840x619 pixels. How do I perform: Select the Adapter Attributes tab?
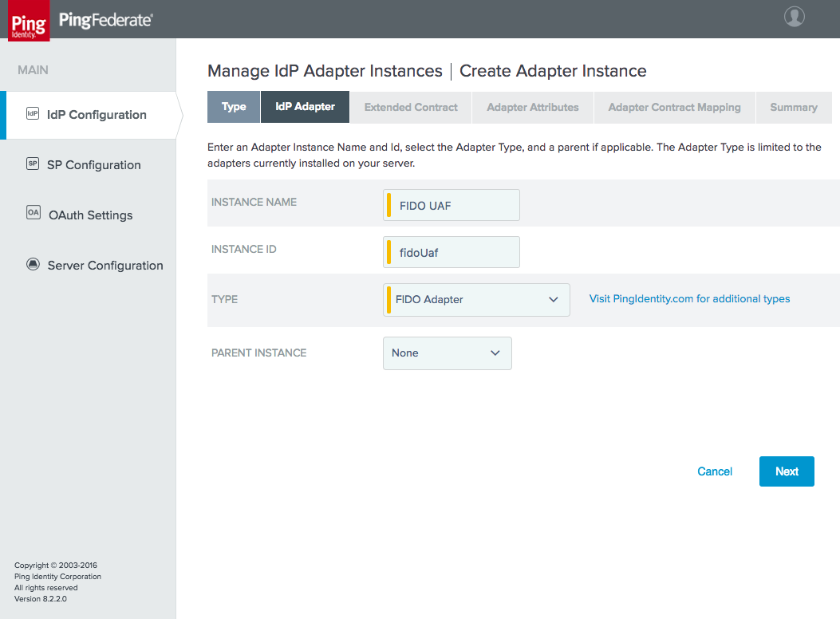pyautogui.click(x=533, y=107)
